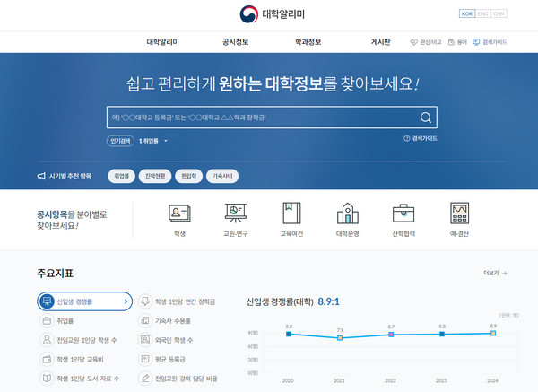538x392 pixels.
Task: Click the 편입학 recommended tag
Action: point(188,176)
